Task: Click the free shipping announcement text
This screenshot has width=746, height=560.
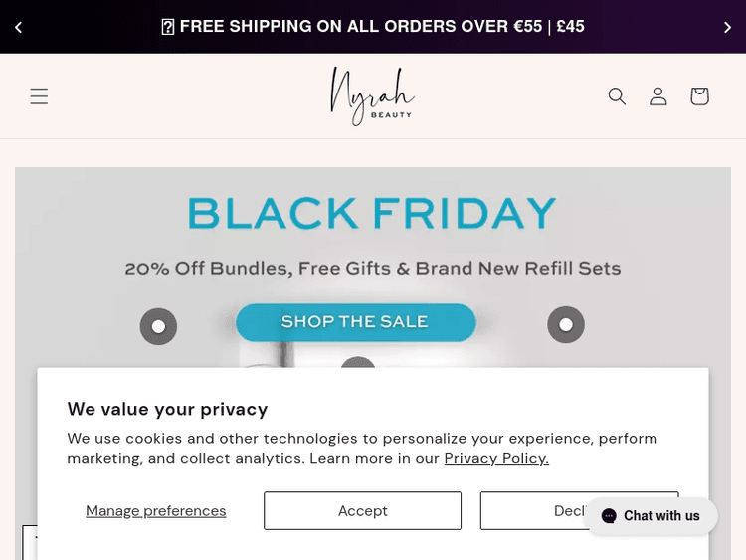Action: 373,27
